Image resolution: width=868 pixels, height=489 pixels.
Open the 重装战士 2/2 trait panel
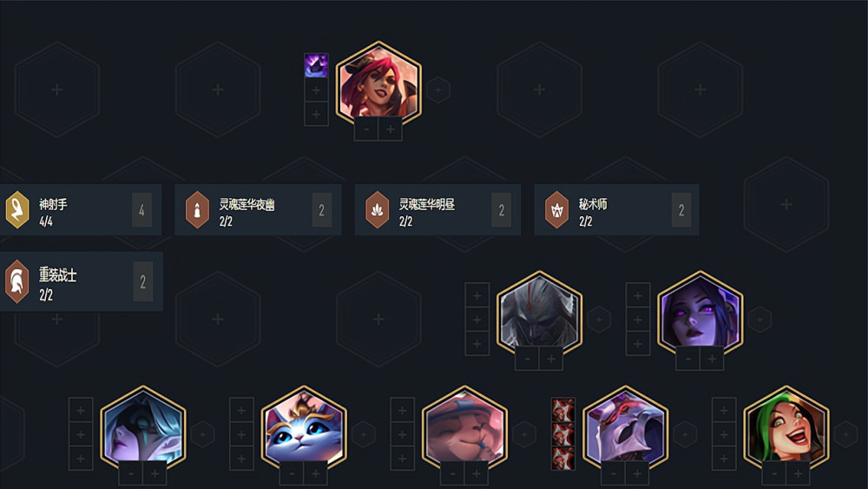[x=82, y=281]
